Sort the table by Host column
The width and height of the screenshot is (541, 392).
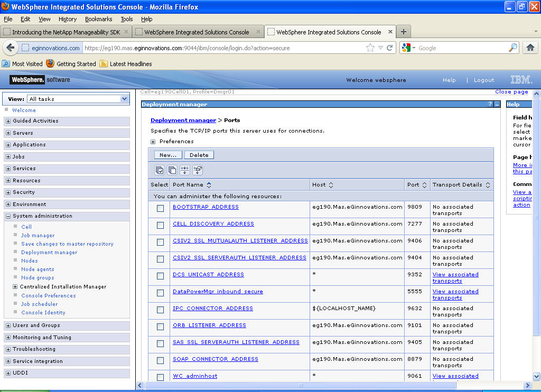tap(331, 185)
